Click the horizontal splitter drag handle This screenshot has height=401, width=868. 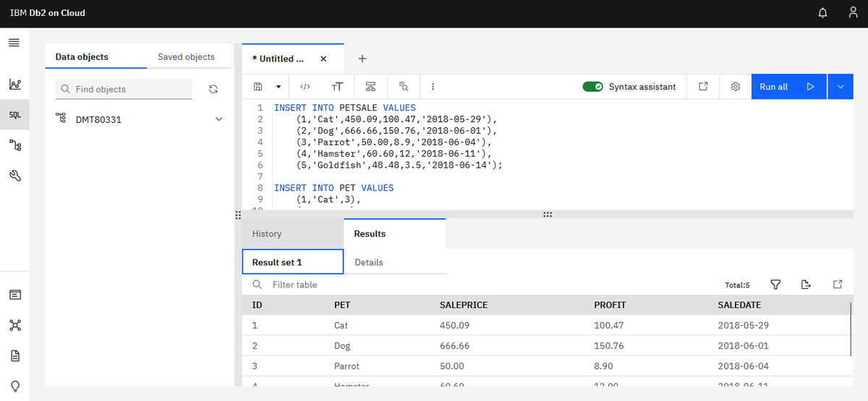548,215
